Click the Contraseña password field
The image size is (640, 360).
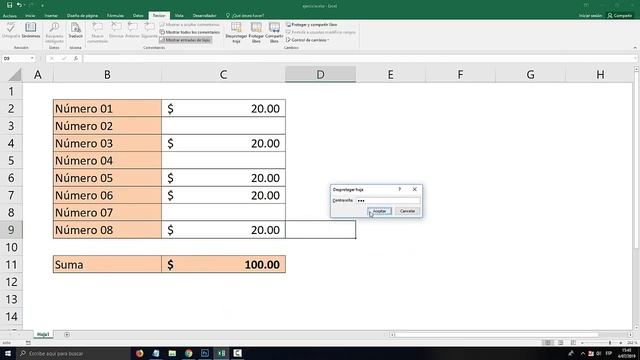tap(388, 200)
